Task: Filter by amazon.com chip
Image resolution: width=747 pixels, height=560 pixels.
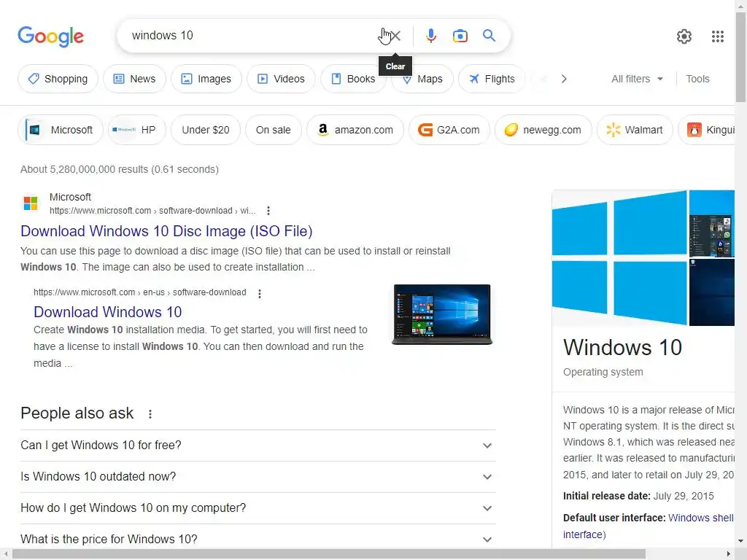Action: (355, 130)
